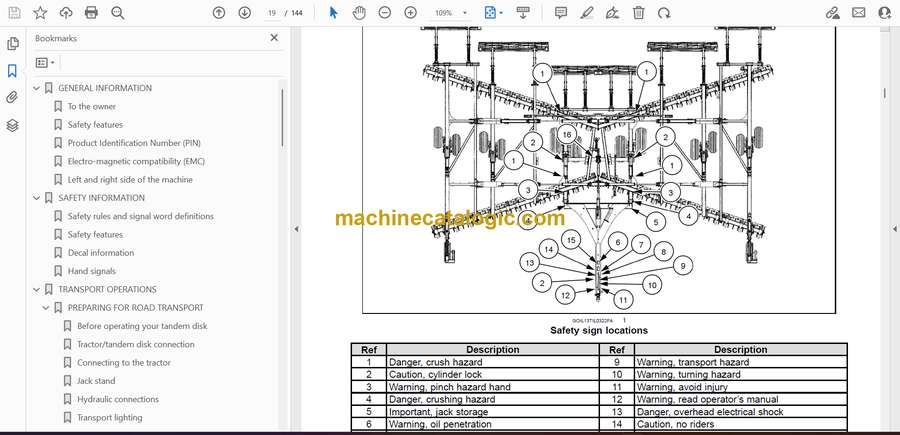Click the bookmarks panel scrollbar

point(282,118)
